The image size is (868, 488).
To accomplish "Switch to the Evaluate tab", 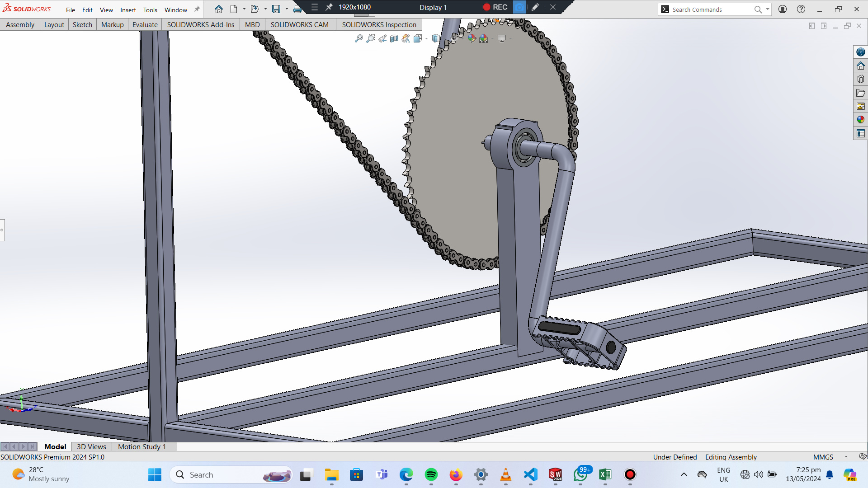I will [x=145, y=25].
